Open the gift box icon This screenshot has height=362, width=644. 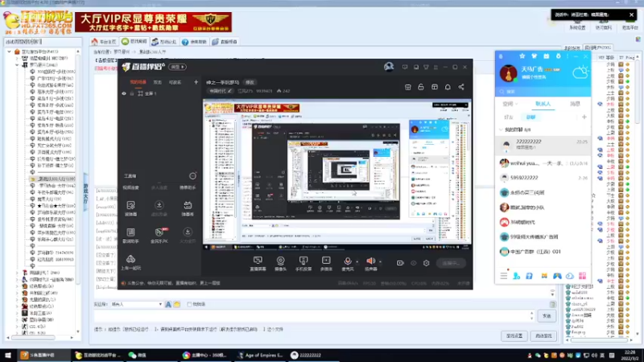(x=435, y=87)
